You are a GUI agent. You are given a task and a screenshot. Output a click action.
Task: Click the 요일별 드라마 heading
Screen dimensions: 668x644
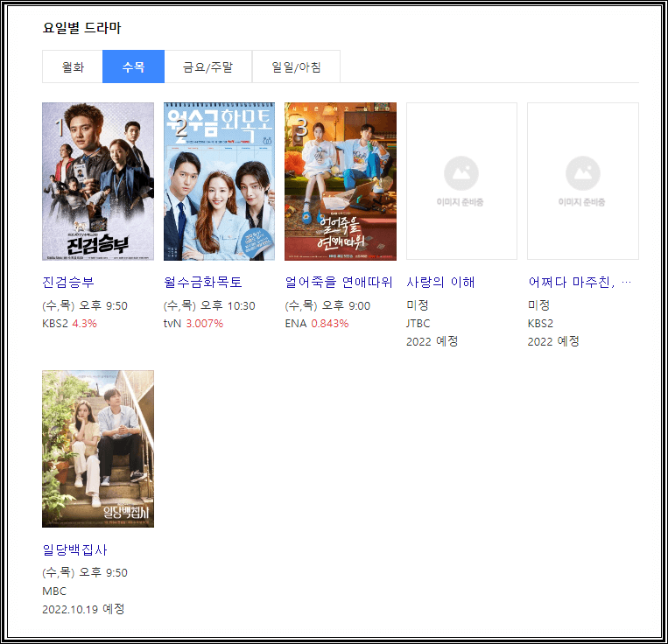81,28
